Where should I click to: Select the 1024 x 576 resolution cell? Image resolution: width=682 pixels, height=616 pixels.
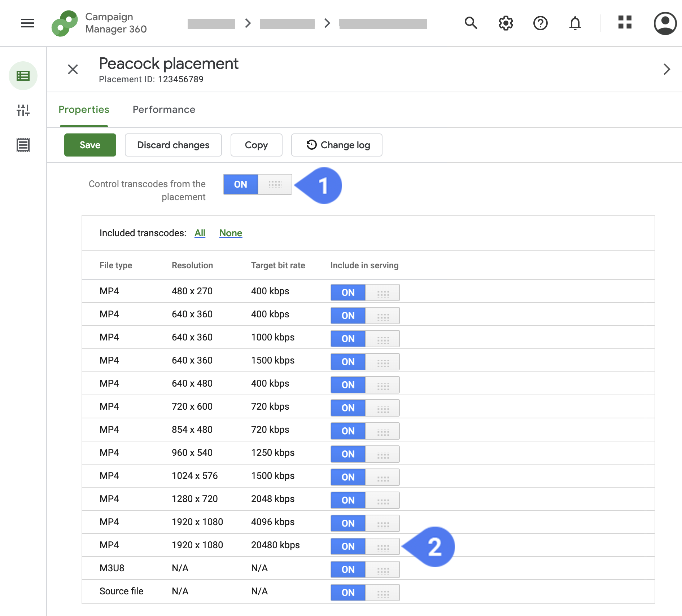click(x=195, y=476)
